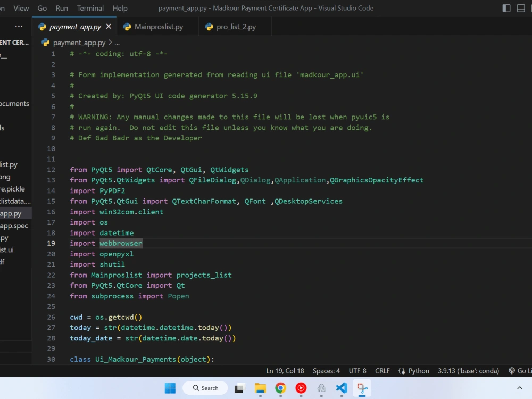This screenshot has width=532, height=399.
Task: Open explorer panel more actions ellipsis
Action: coord(19,26)
